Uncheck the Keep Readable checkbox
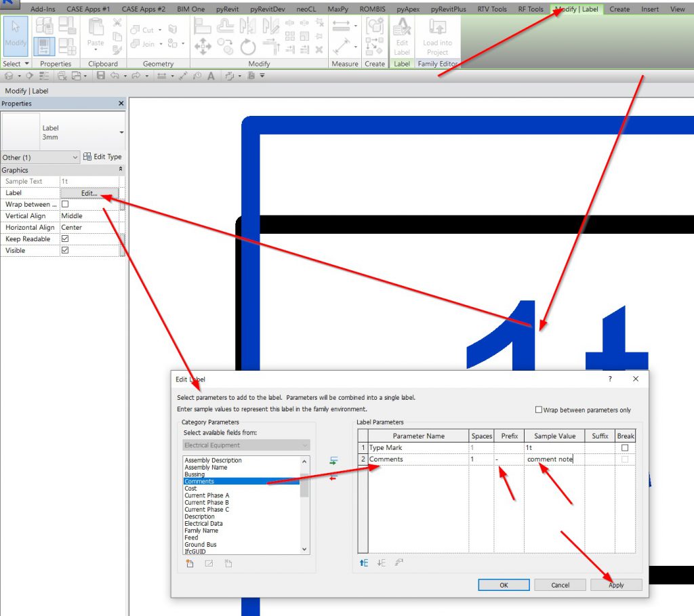Image resolution: width=694 pixels, height=616 pixels. 65,239
